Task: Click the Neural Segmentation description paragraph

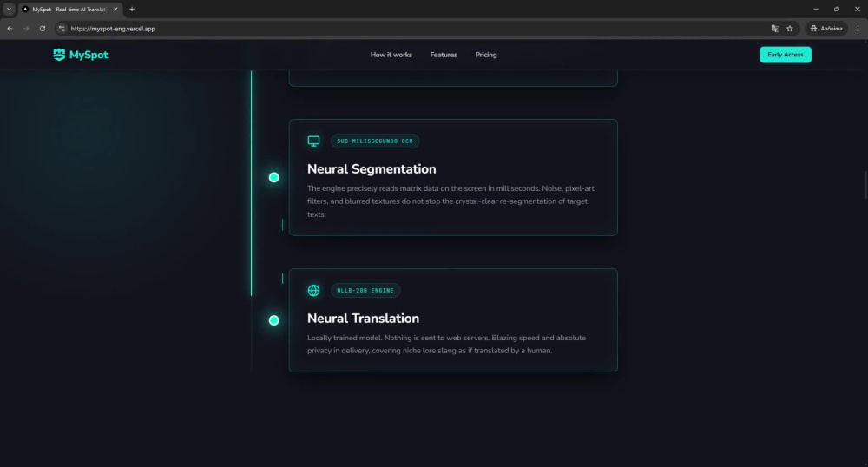Action: pyautogui.click(x=450, y=201)
